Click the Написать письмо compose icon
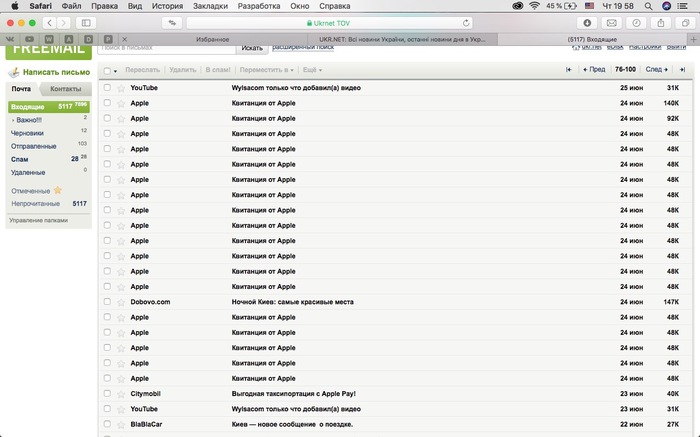Screen dimensions: 700x437 pyautogui.click(x=14, y=72)
